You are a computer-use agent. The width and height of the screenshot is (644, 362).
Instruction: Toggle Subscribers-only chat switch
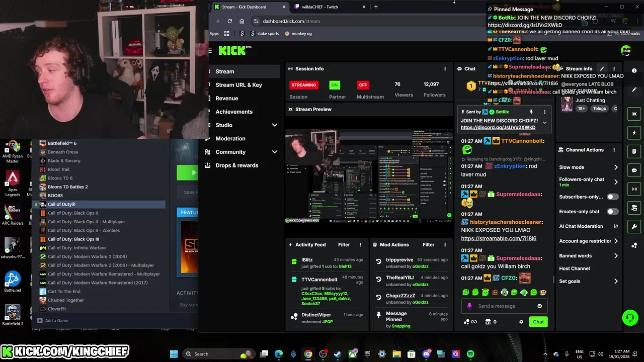[612, 197]
